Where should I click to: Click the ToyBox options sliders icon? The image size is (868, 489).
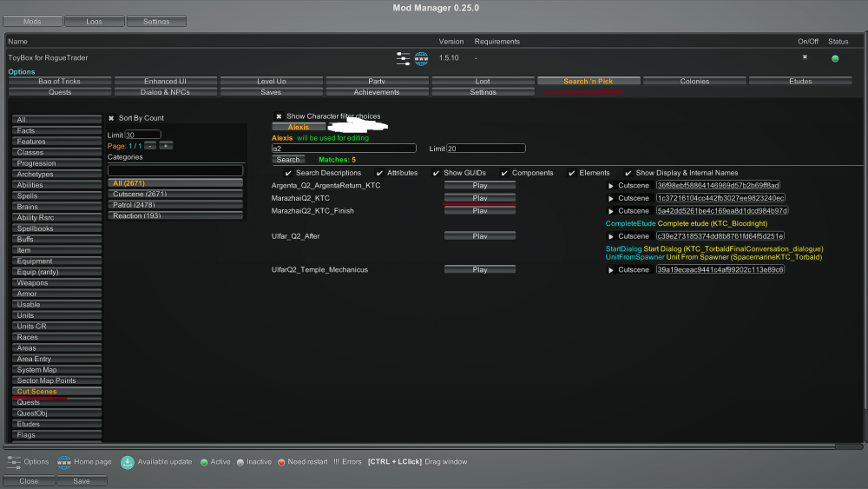pos(403,59)
